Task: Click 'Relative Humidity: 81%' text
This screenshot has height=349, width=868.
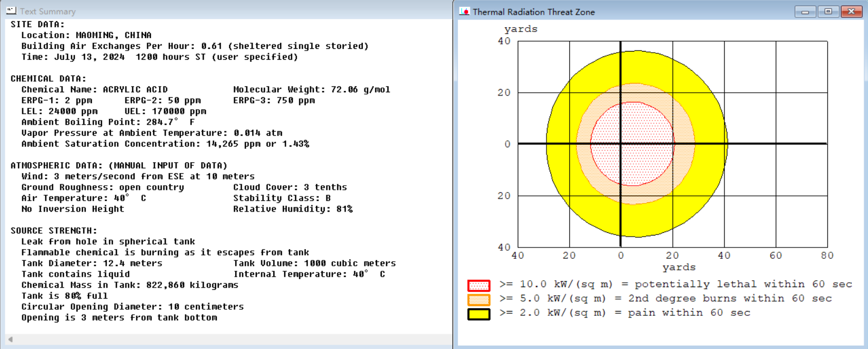Action: [x=293, y=209]
